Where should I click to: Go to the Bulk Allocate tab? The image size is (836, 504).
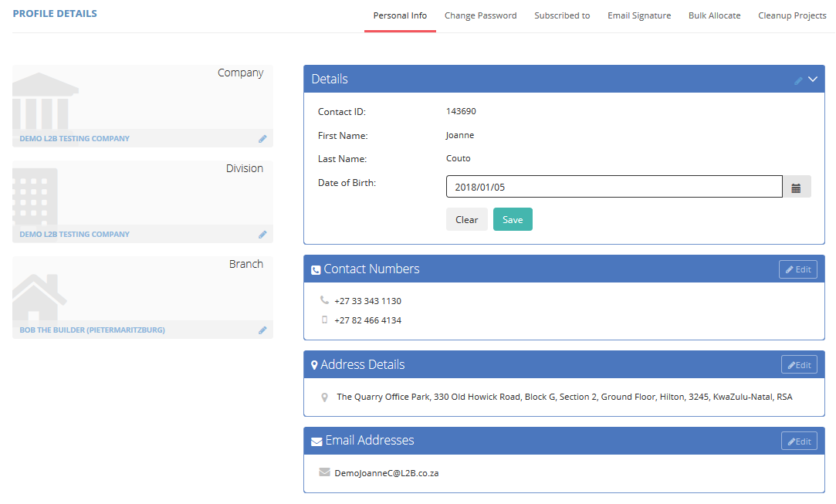715,15
